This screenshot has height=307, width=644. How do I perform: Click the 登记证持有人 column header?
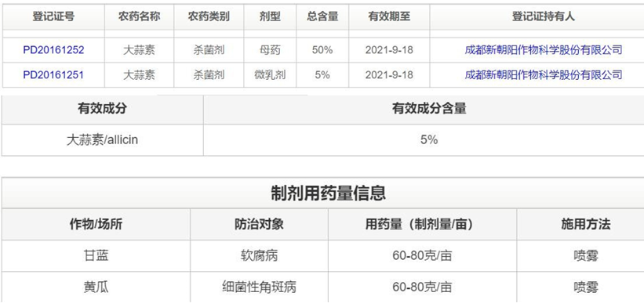[544, 16]
